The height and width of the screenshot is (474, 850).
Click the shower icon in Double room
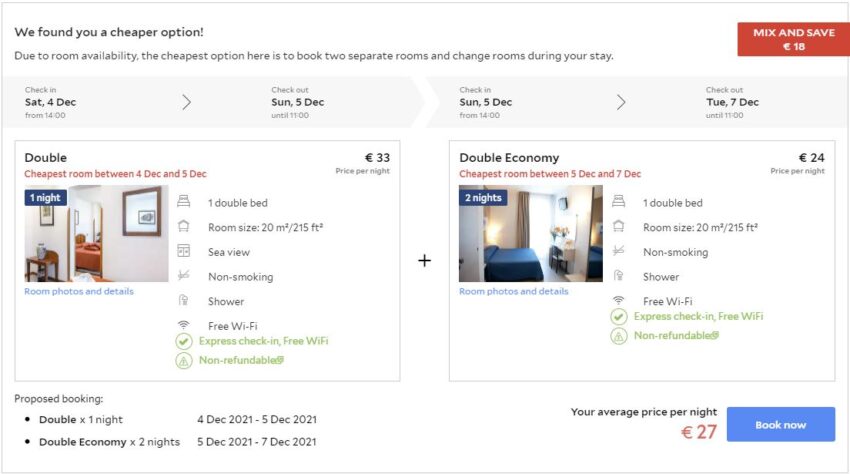[x=183, y=301]
